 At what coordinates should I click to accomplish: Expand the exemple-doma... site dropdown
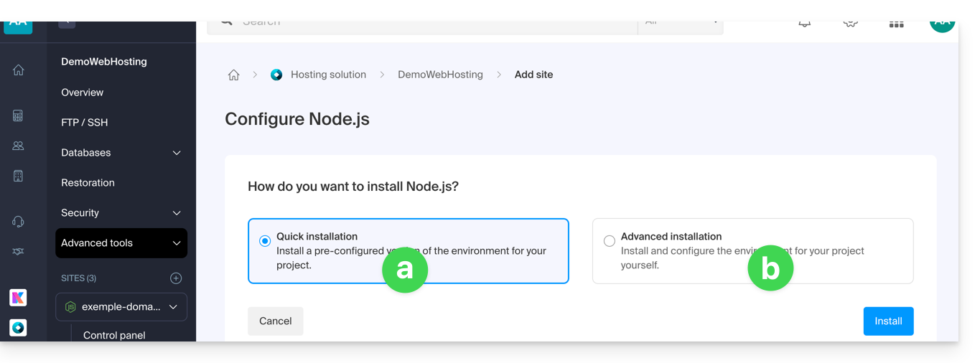(x=173, y=307)
